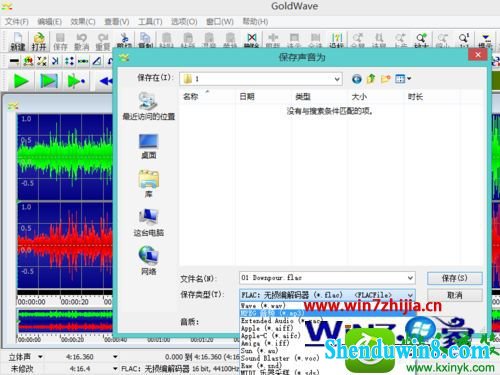The image size is (500, 375).
Task: Choose Wave (*.wav) from the type list
Action: pos(263,305)
